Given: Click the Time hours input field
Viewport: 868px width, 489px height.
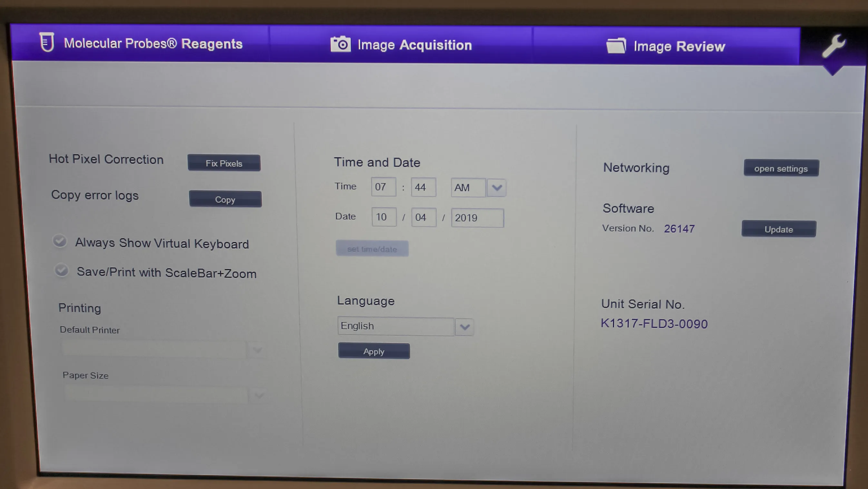Looking at the screenshot, I should 382,187.
